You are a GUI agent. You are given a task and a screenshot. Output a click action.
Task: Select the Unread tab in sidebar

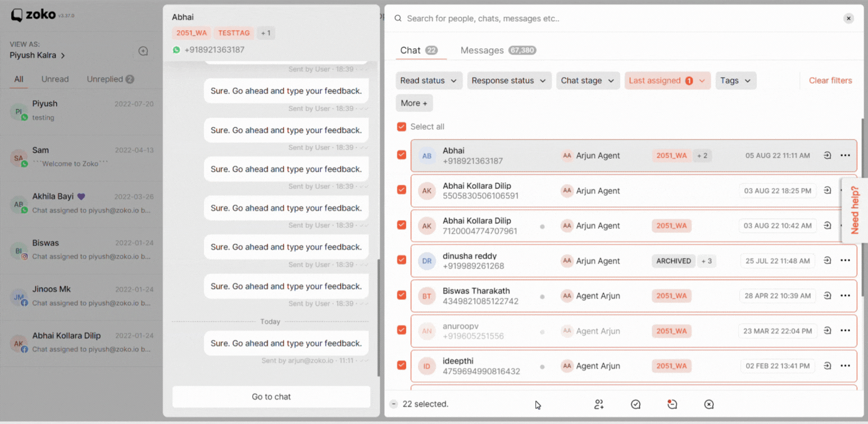(55, 79)
